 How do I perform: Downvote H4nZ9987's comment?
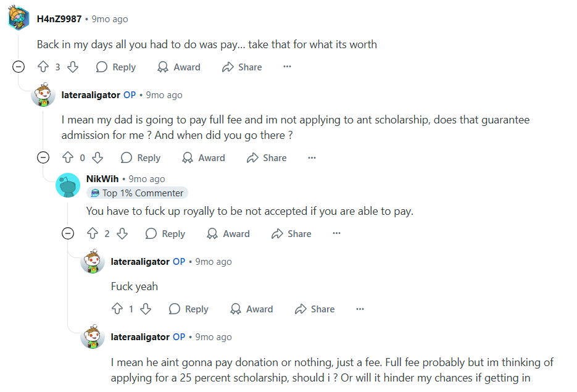(73, 67)
